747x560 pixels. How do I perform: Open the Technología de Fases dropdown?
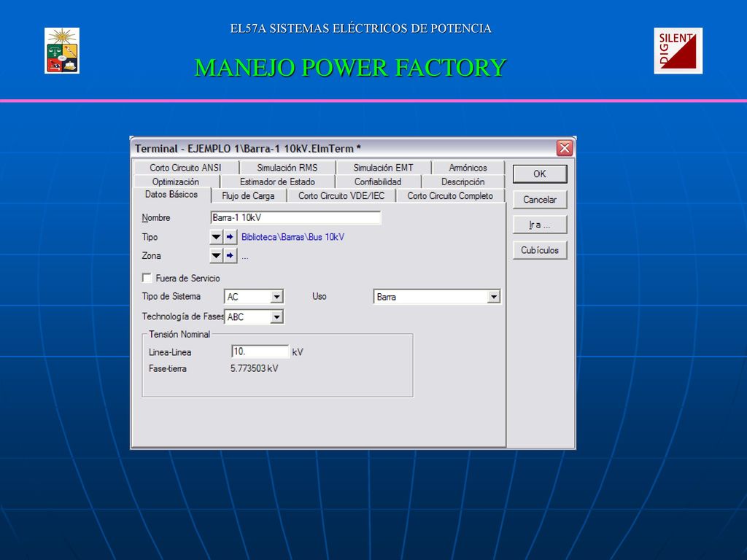pyautogui.click(x=276, y=316)
